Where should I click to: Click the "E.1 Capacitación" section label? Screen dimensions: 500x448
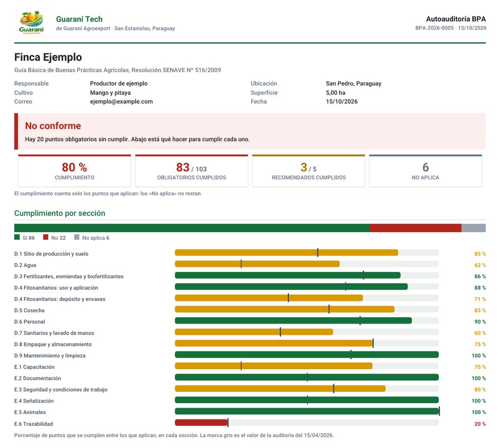[34, 367]
